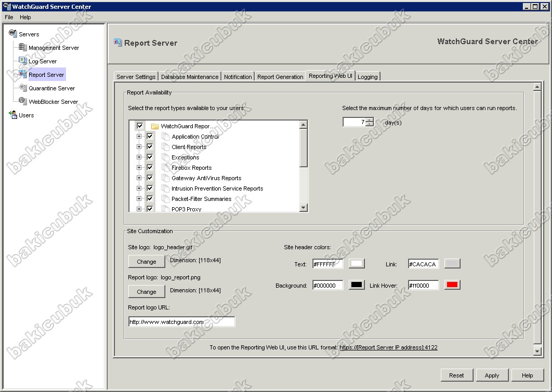Click the WatchGuard title bar app icon
Screen dimensions: 552x392
click(x=7, y=6)
